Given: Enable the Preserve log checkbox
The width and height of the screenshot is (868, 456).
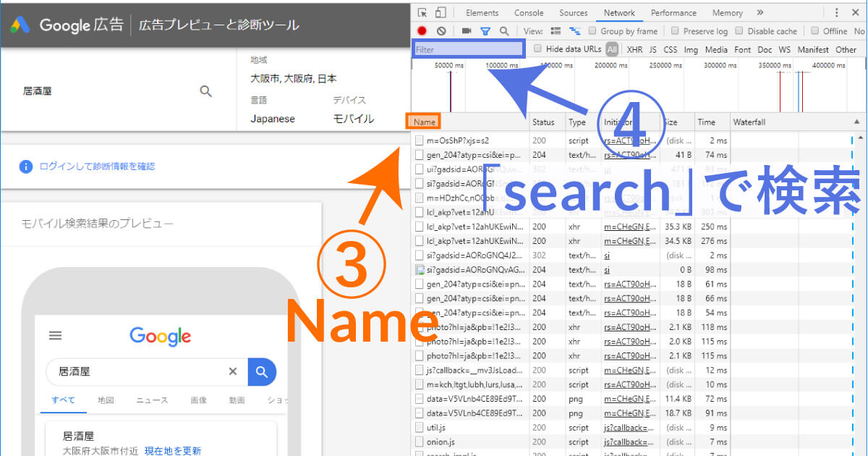Looking at the screenshot, I should [675, 31].
